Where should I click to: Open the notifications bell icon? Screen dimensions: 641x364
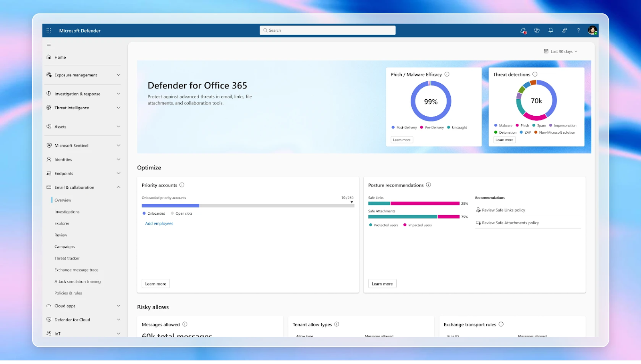[550, 30]
